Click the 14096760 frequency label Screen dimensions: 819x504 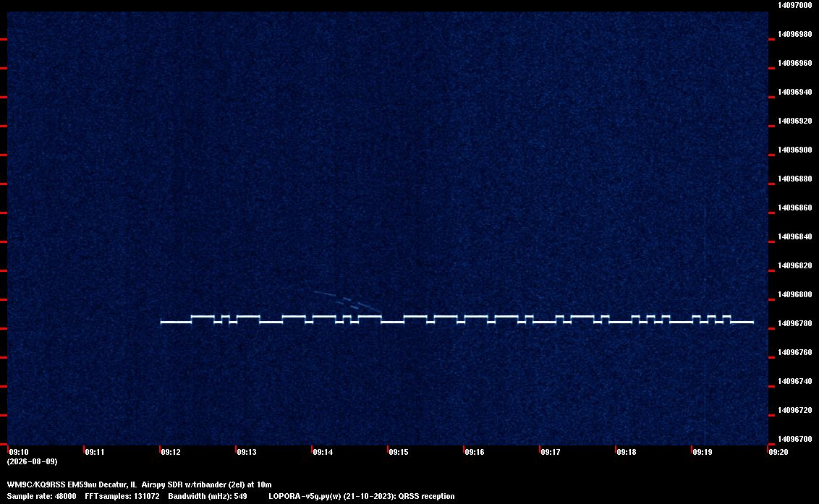point(795,352)
